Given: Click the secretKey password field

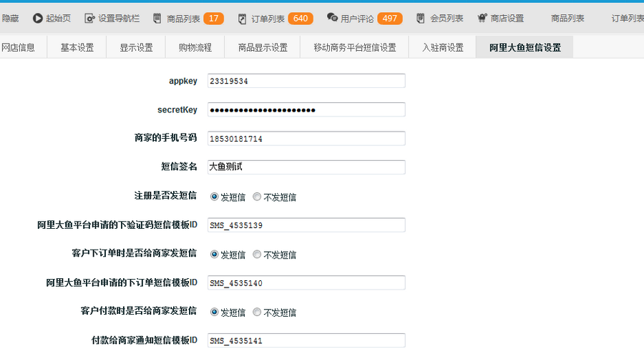Looking at the screenshot, I should [x=306, y=109].
